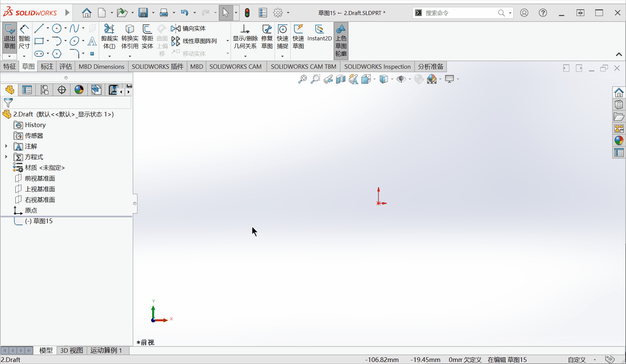Image resolution: width=626 pixels, height=364 pixels.
Task: Switch to the 3D 视图 bottom tab
Action: tap(72, 350)
